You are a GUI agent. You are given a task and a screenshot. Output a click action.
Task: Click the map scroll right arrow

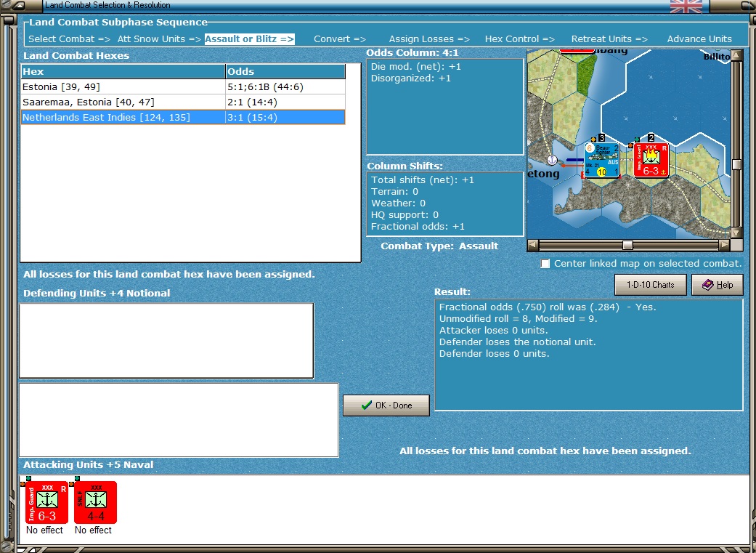[724, 245]
